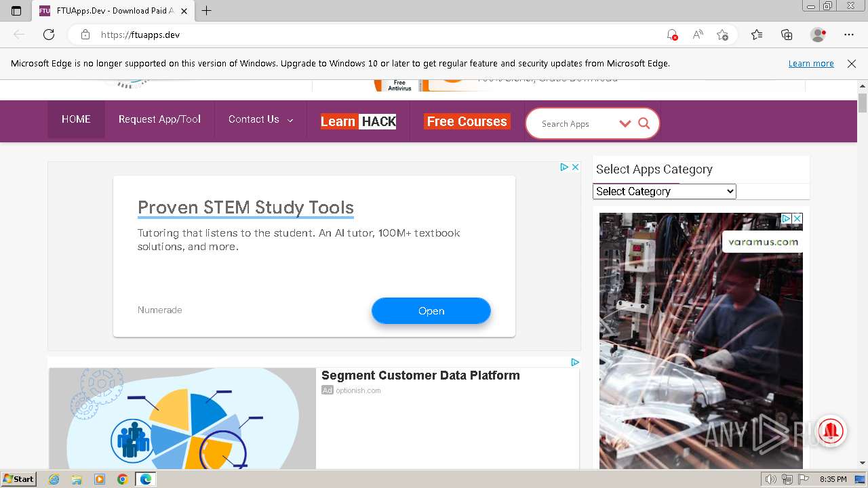Open AdChoices icon on Segment ad
The image size is (868, 488).
[575, 363]
